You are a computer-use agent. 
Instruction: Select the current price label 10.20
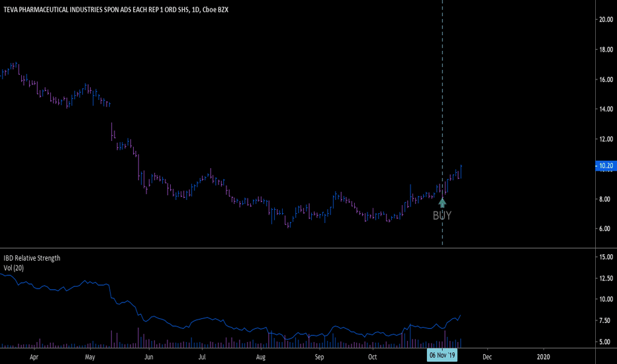pos(606,165)
